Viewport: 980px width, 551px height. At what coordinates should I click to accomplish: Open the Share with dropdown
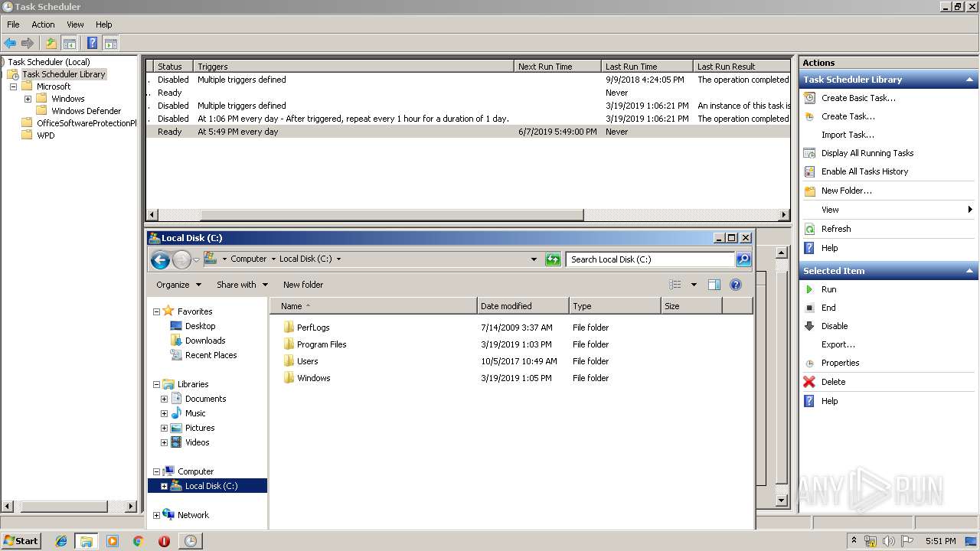242,285
